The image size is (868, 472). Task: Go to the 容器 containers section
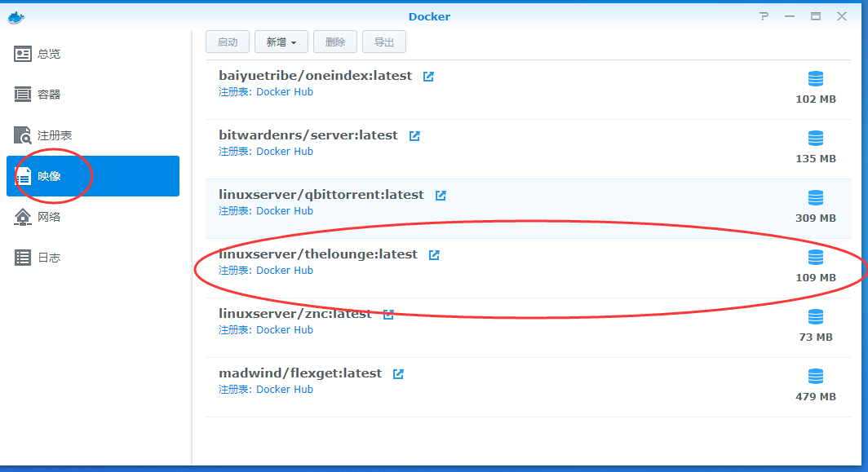point(92,95)
